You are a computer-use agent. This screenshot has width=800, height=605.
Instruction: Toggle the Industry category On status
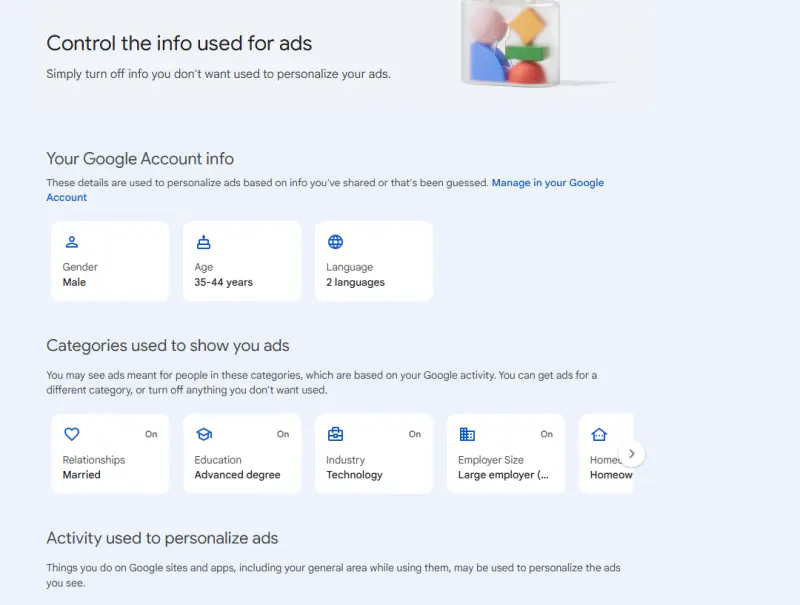(415, 434)
